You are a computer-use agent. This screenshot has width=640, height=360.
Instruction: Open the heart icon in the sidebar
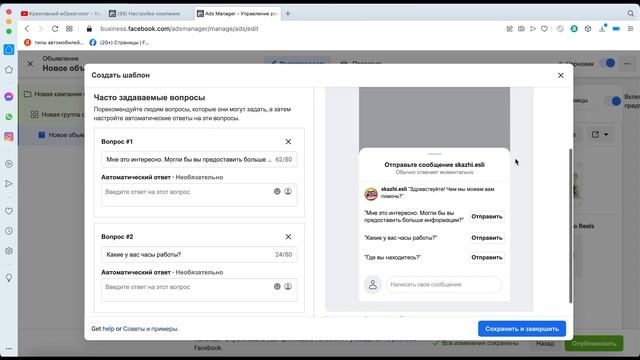9,211
